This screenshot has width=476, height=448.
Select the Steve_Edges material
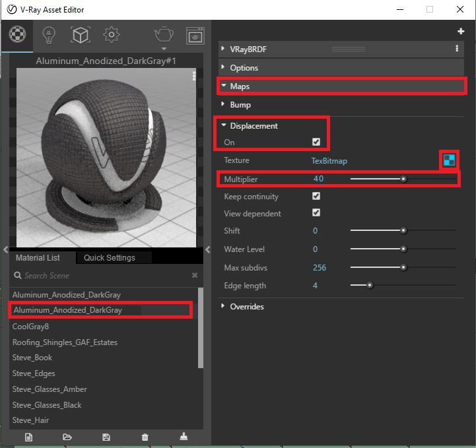(x=34, y=373)
